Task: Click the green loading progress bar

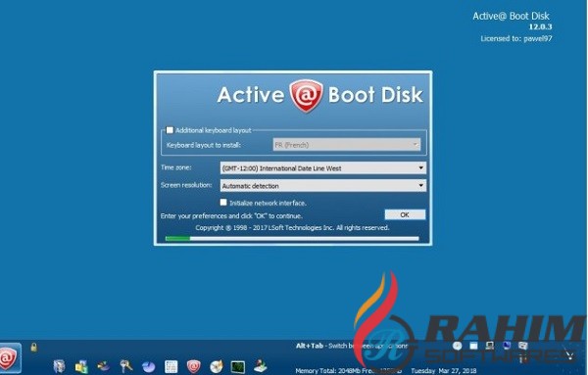Action: coord(292,238)
